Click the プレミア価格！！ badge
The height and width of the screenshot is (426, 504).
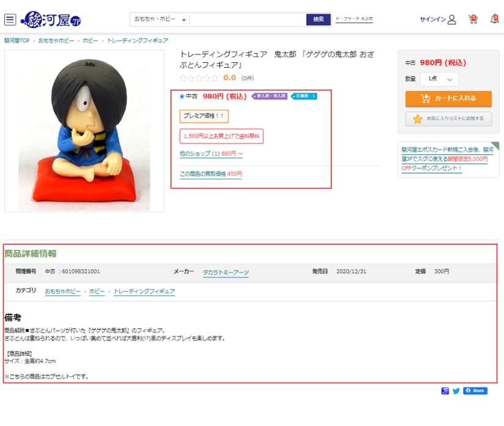point(204,116)
